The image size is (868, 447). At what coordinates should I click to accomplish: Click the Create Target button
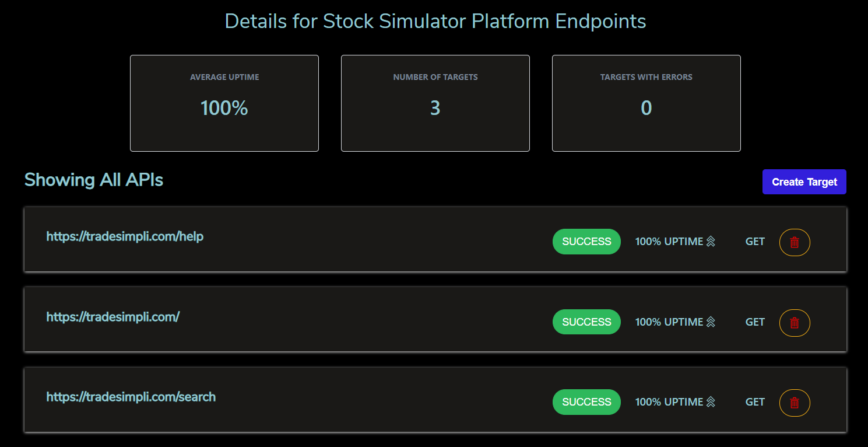pos(804,182)
